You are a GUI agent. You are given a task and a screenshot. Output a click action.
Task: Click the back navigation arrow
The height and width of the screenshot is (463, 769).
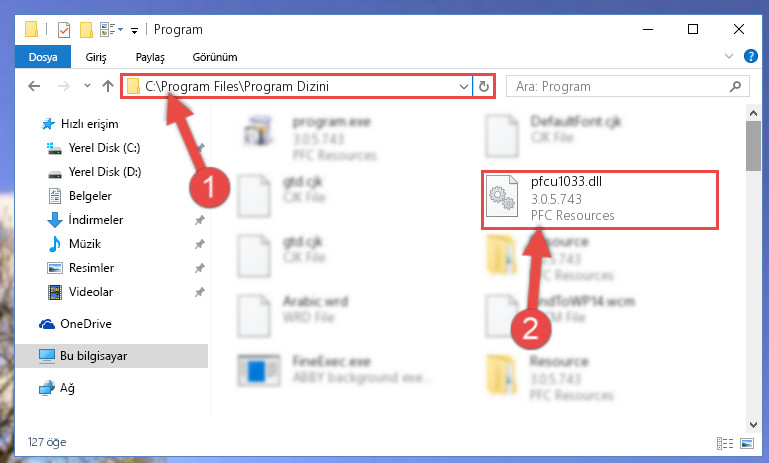[x=34, y=86]
